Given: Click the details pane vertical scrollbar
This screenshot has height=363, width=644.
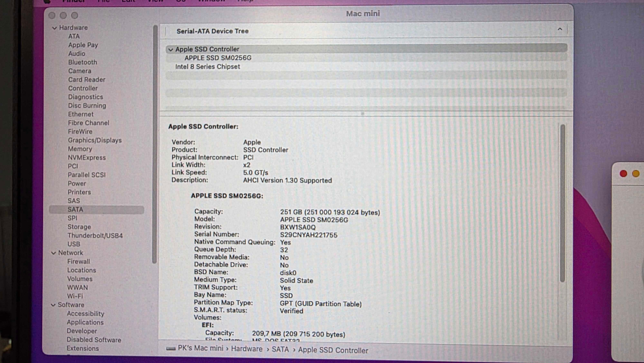Looking at the screenshot, I should (x=563, y=203).
